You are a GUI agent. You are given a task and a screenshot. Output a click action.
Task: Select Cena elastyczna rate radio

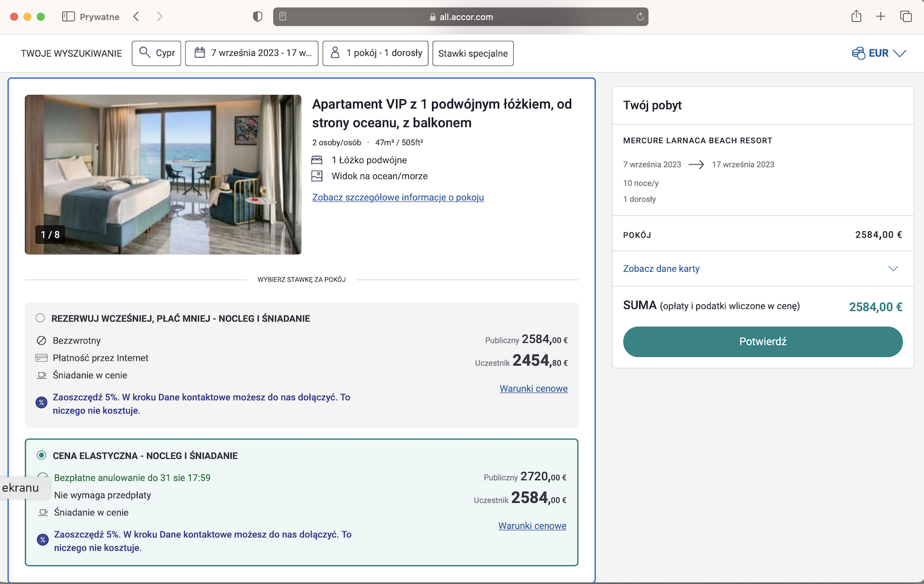point(42,455)
